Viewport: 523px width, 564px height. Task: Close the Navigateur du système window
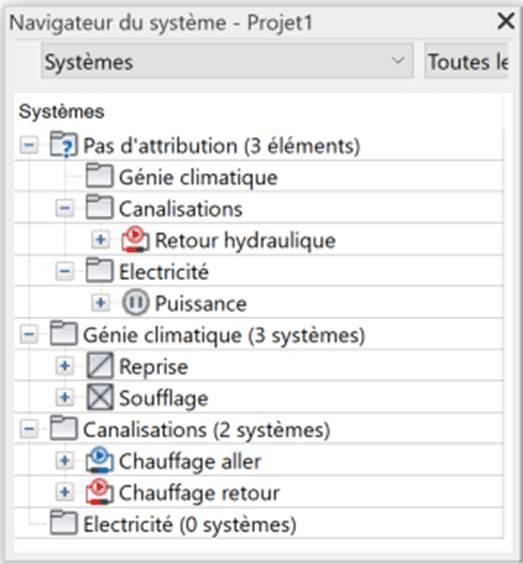pos(506,21)
